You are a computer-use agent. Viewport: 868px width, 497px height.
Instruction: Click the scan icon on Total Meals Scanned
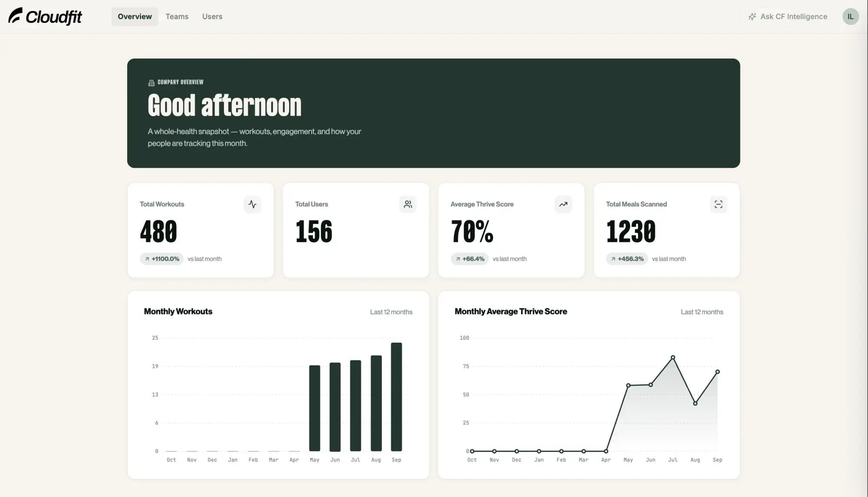point(718,204)
